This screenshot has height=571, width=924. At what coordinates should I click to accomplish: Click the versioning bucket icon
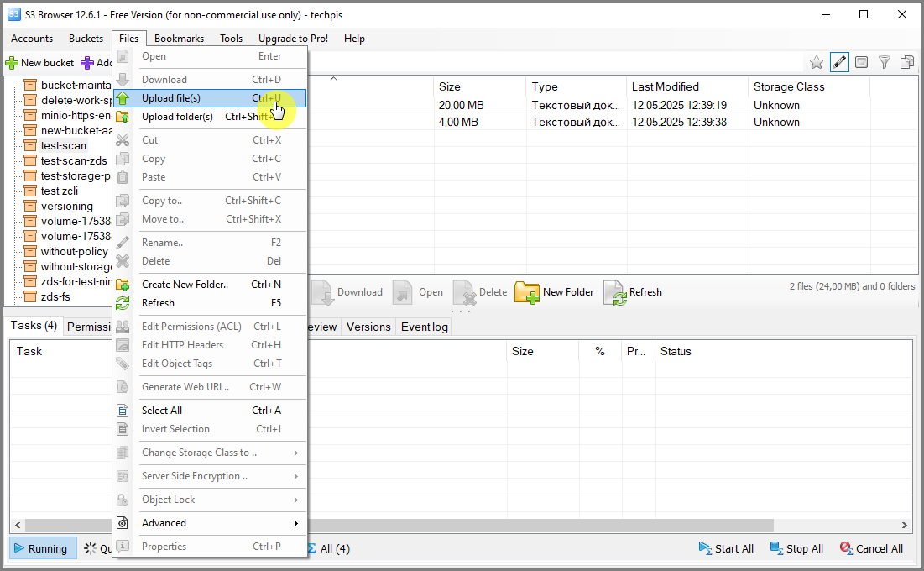(30, 206)
